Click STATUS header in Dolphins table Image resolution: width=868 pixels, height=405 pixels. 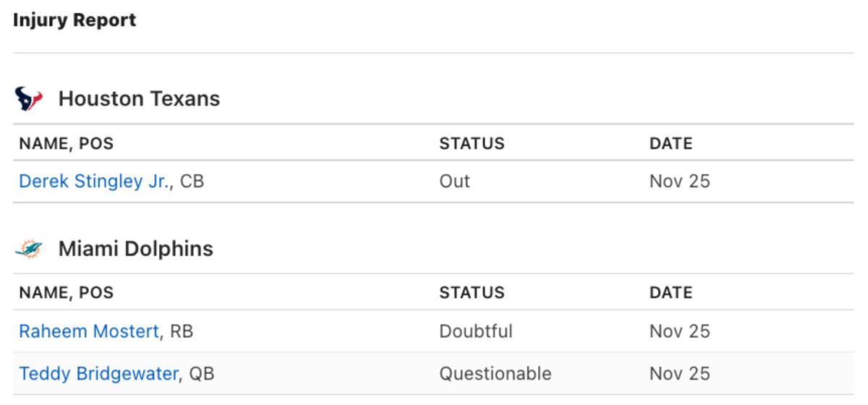coord(472,293)
